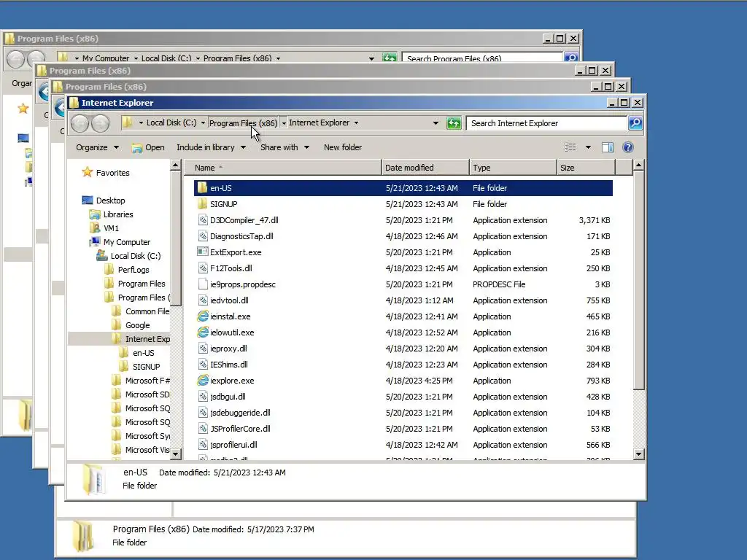747x560 pixels.
Task: Select the jsdbgui.dll file icon
Action: tap(203, 397)
